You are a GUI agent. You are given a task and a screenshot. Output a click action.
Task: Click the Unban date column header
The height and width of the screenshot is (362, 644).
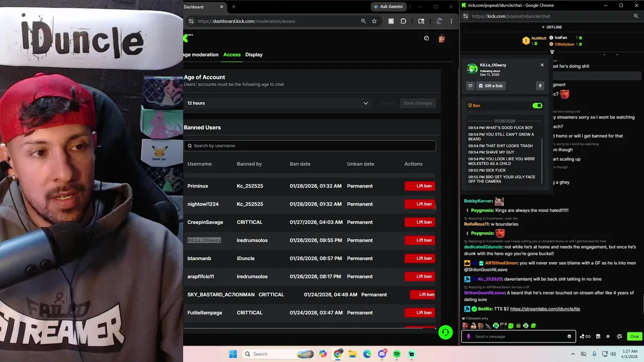coord(361,164)
